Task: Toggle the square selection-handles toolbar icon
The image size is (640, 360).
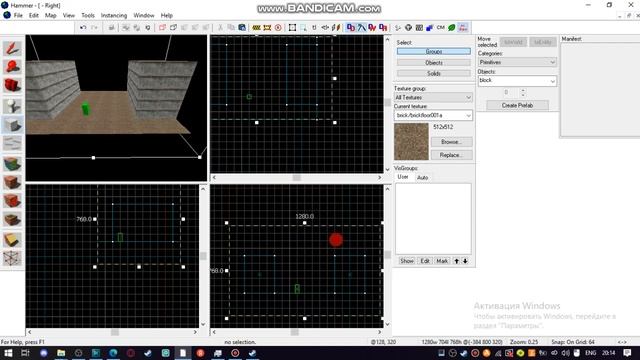Action: [x=292, y=27]
